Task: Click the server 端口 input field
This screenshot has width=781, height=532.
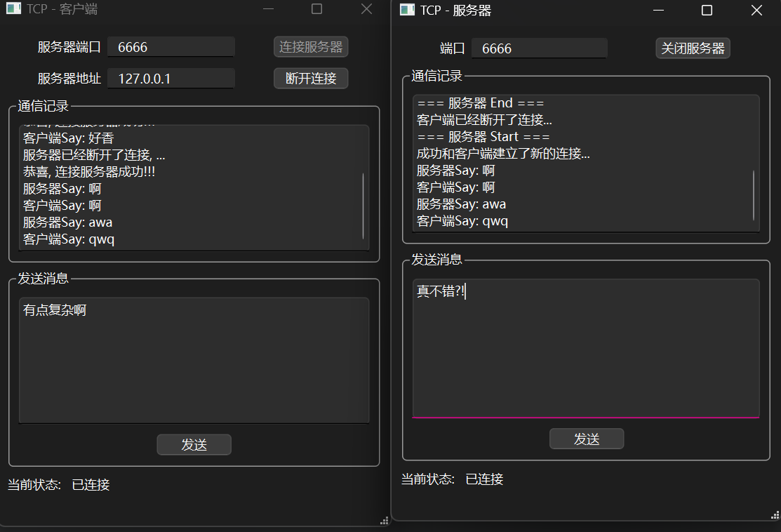Action: tap(539, 48)
